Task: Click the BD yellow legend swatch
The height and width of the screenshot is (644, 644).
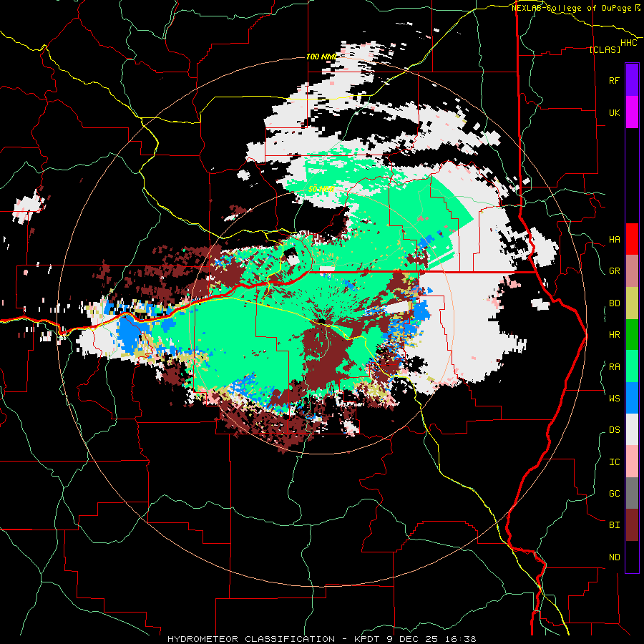Action: (x=632, y=303)
